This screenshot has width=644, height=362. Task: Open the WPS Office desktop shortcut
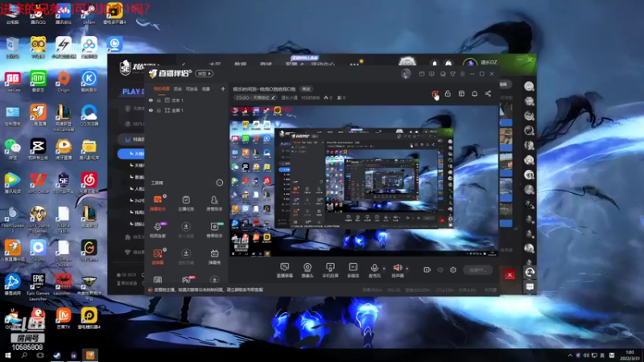coord(38,183)
